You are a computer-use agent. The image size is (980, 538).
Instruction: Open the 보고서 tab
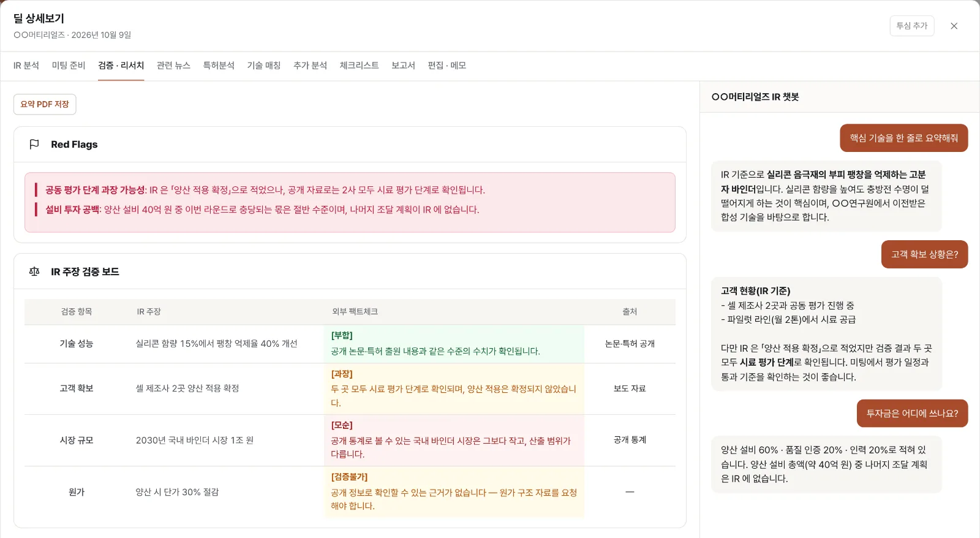[x=404, y=66]
